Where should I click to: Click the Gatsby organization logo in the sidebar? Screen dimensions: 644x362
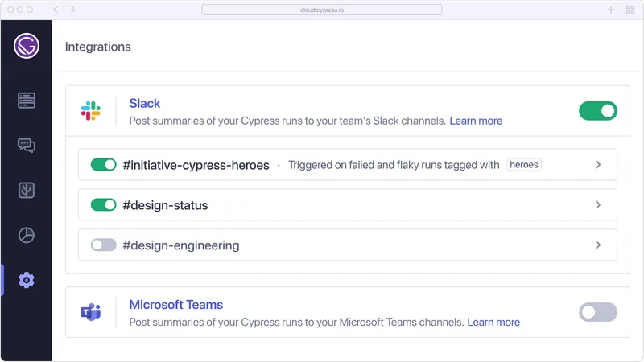[27, 46]
